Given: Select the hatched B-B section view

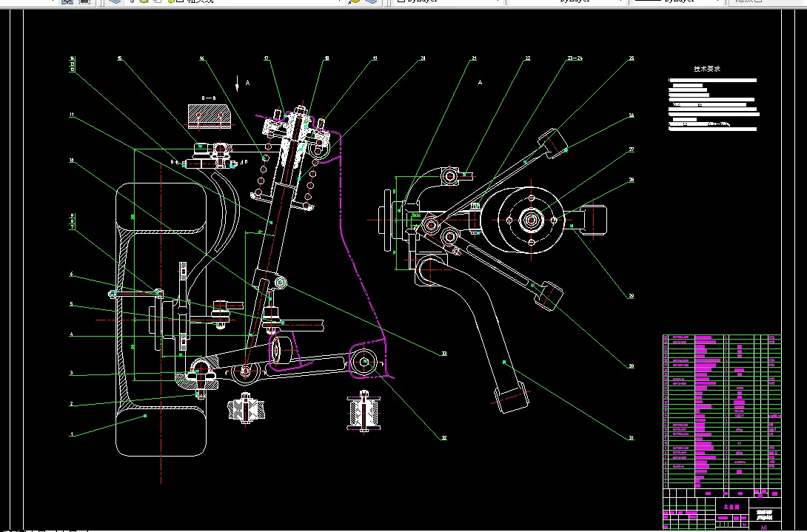Looking at the screenshot, I should [209, 117].
